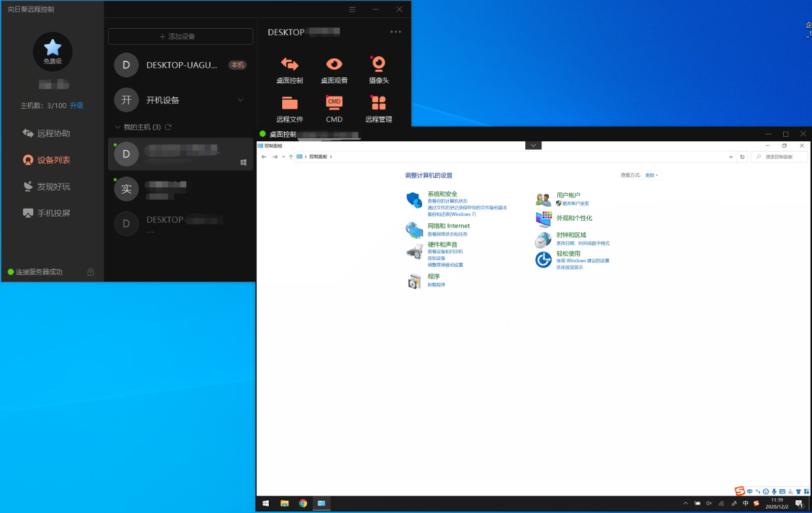Image resolution: width=812 pixels, height=513 pixels.
Task: Click the 升级 upgrade link
Action: tap(77, 106)
